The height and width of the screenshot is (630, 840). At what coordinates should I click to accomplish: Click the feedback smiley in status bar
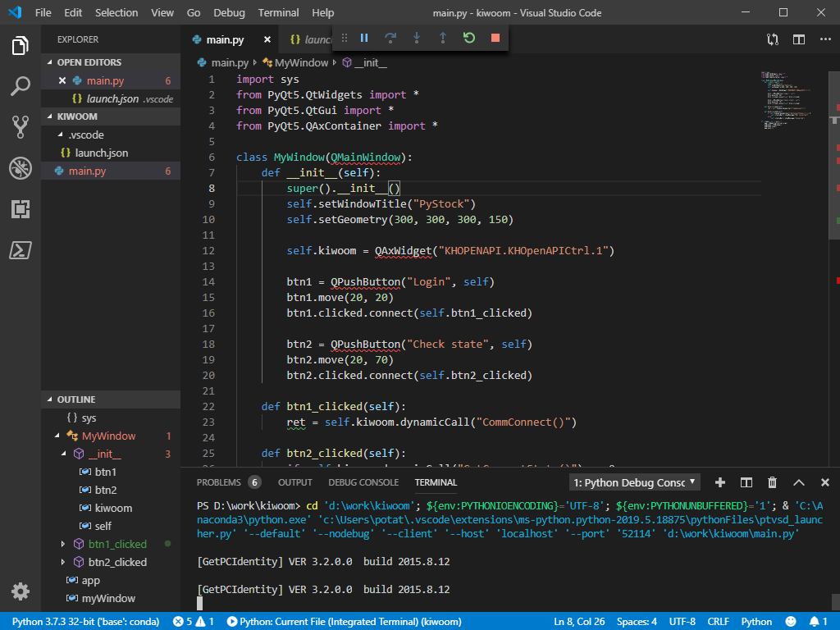click(x=791, y=622)
